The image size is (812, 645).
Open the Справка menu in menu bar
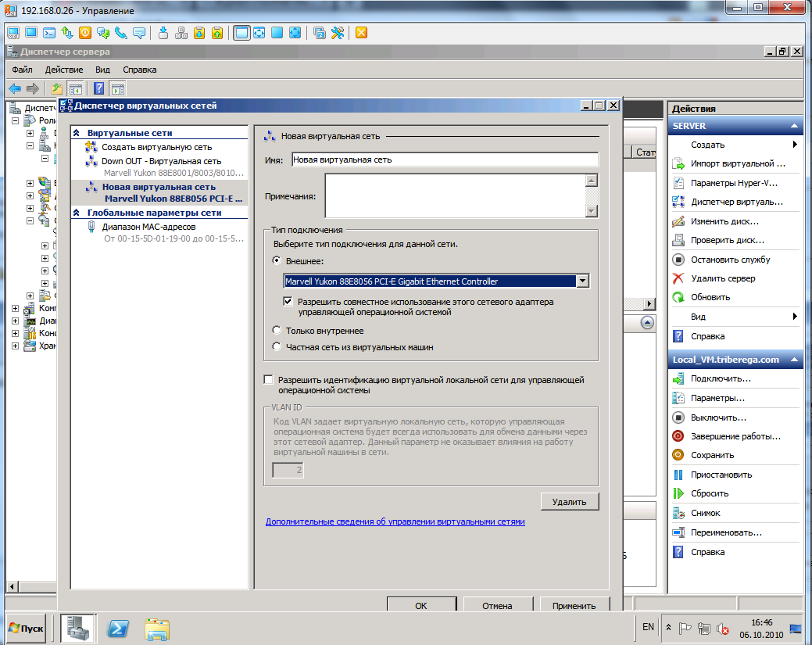click(x=139, y=70)
